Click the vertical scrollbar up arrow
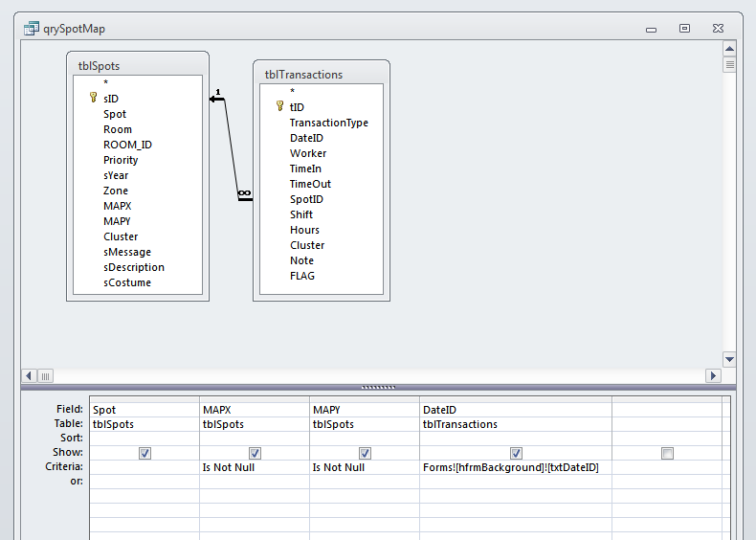 point(729,48)
